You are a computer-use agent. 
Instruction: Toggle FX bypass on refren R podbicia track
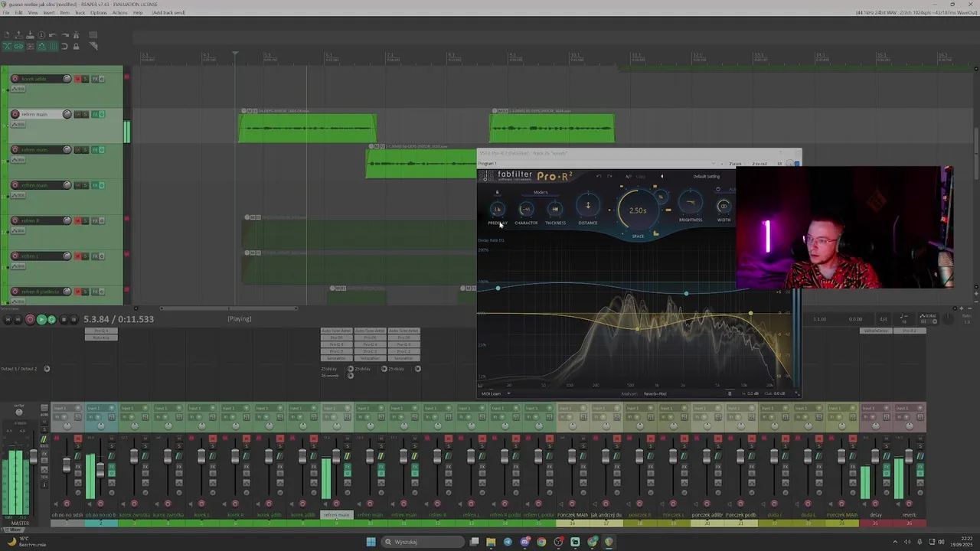[x=102, y=292]
